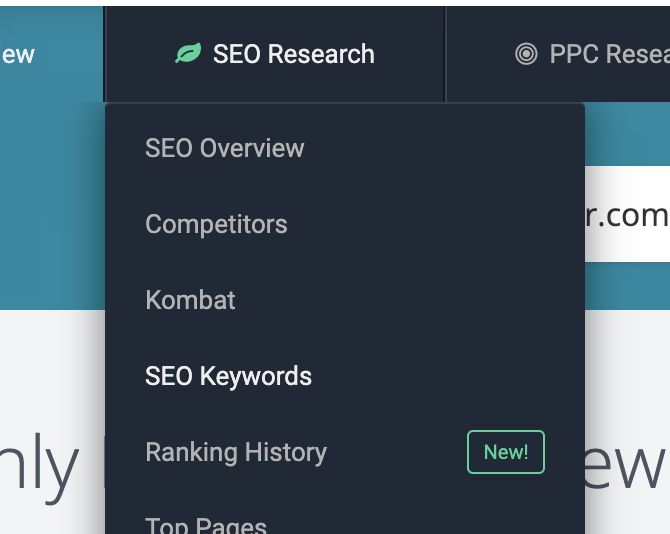Open Ranking History from the menu
This screenshot has height=534, width=670.
pyautogui.click(x=236, y=452)
